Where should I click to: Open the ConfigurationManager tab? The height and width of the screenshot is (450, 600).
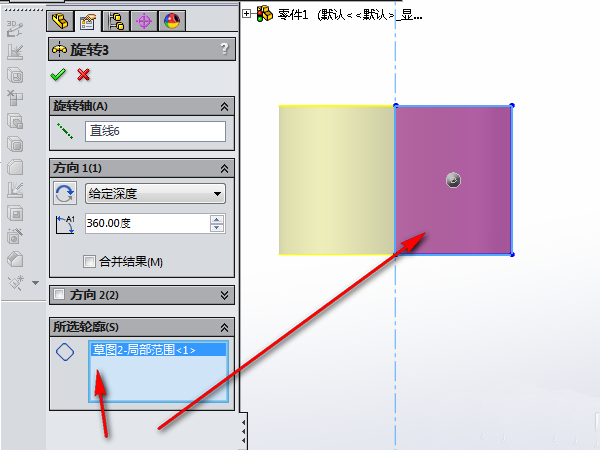pos(116,21)
